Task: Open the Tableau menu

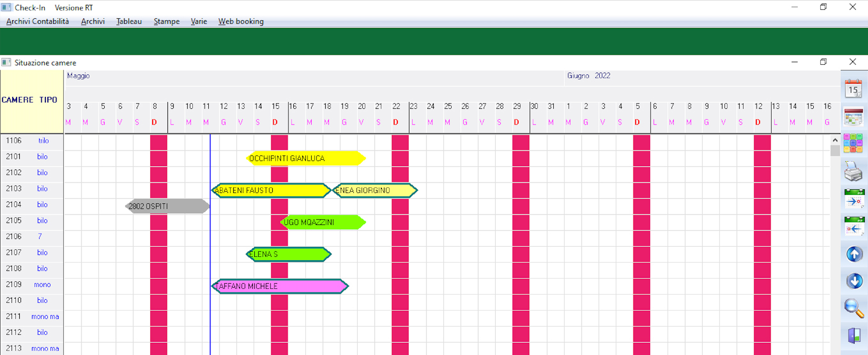Action: [129, 21]
